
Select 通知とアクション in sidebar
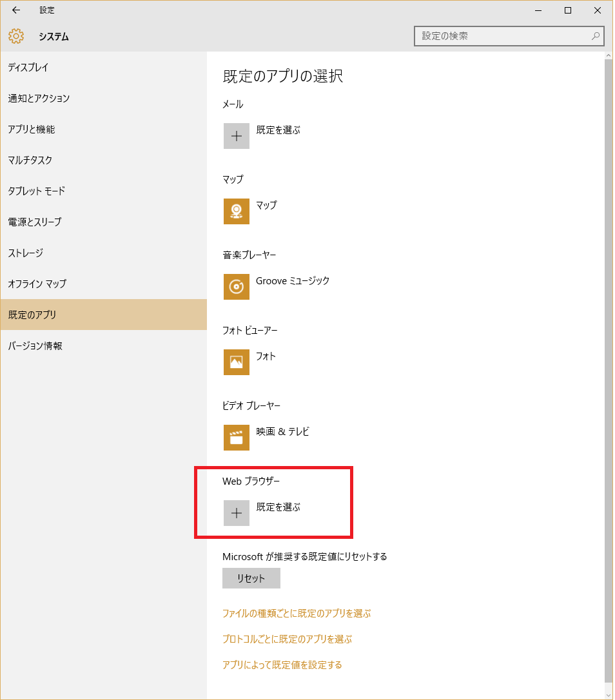(104, 98)
